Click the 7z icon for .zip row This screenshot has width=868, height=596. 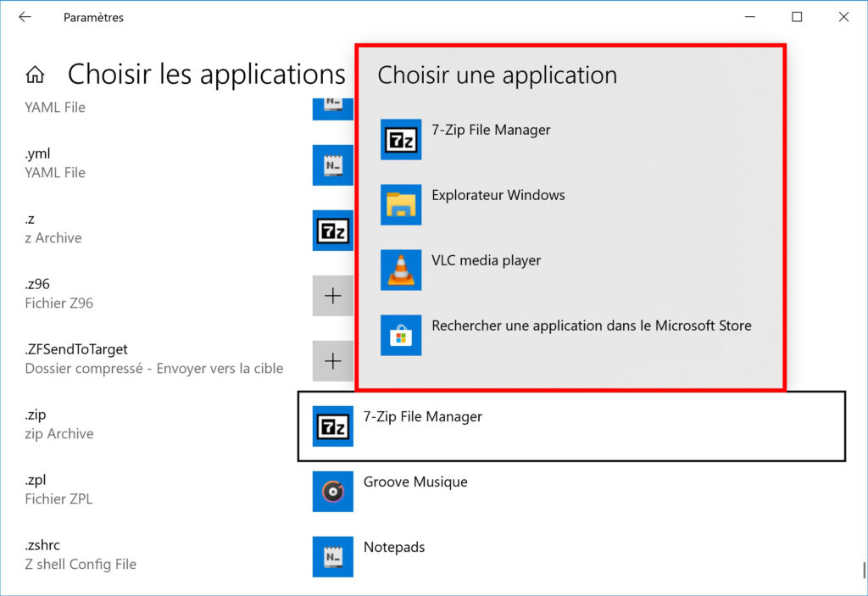coord(332,426)
